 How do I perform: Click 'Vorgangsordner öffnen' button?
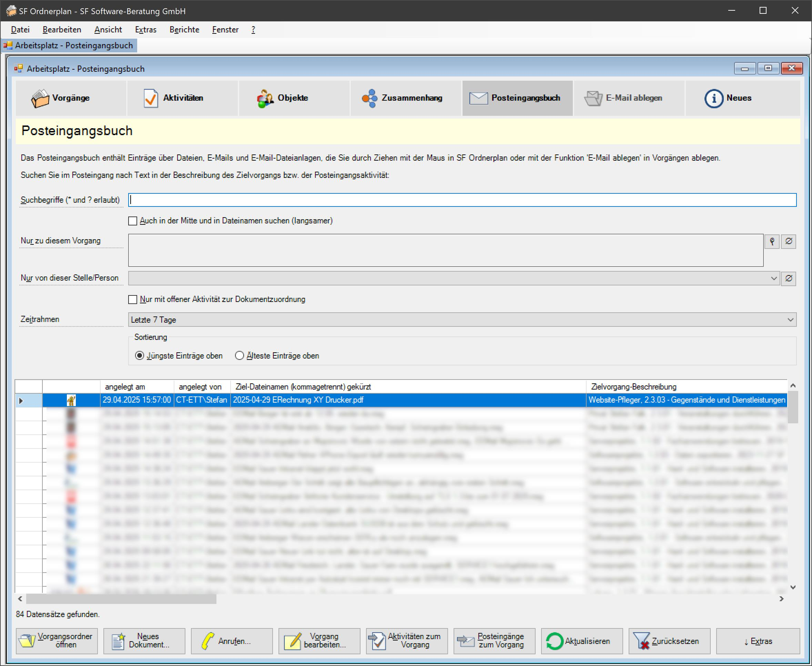57,641
